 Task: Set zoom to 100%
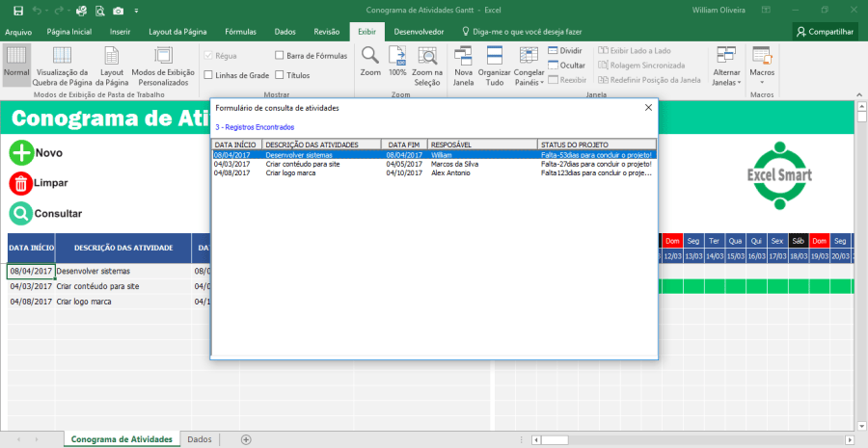[x=397, y=62]
